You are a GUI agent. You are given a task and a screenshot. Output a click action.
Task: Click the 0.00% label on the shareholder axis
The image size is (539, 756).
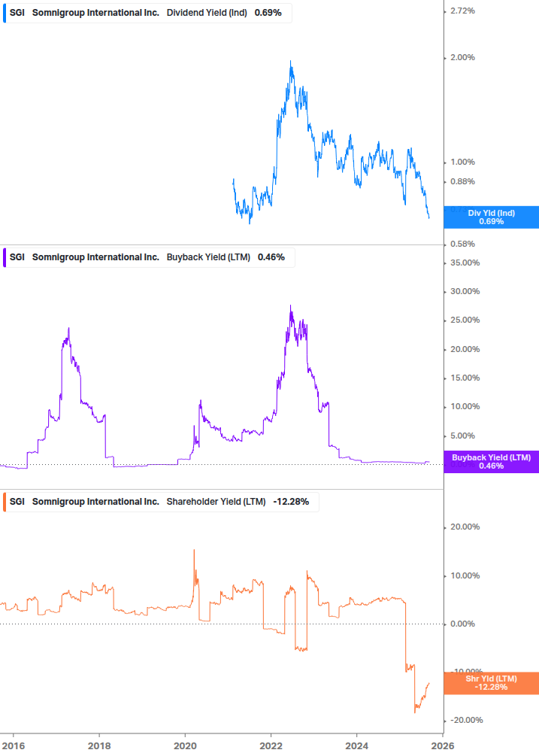[x=463, y=624]
